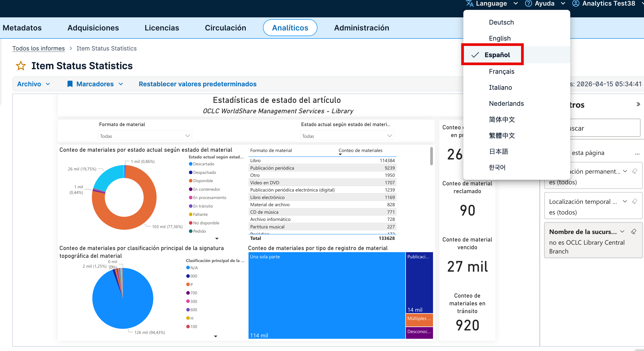Click the Language translate icon
This screenshot has height=351, width=644.
coord(470,3)
